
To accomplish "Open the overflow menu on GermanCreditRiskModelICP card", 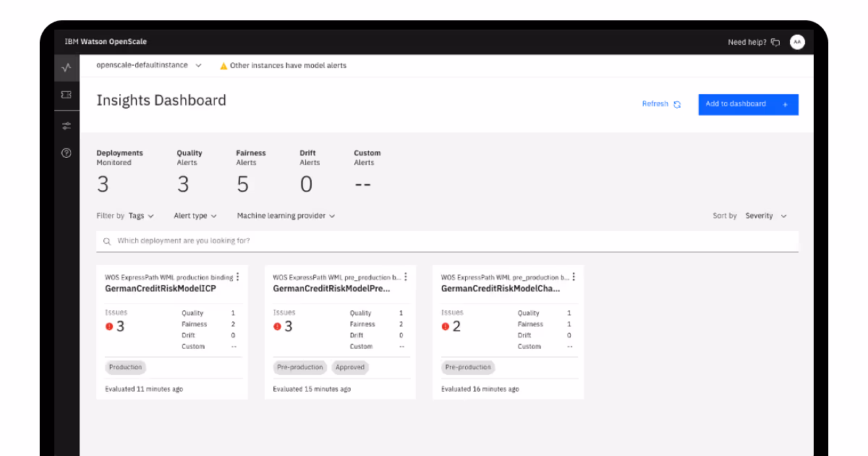I will click(238, 276).
